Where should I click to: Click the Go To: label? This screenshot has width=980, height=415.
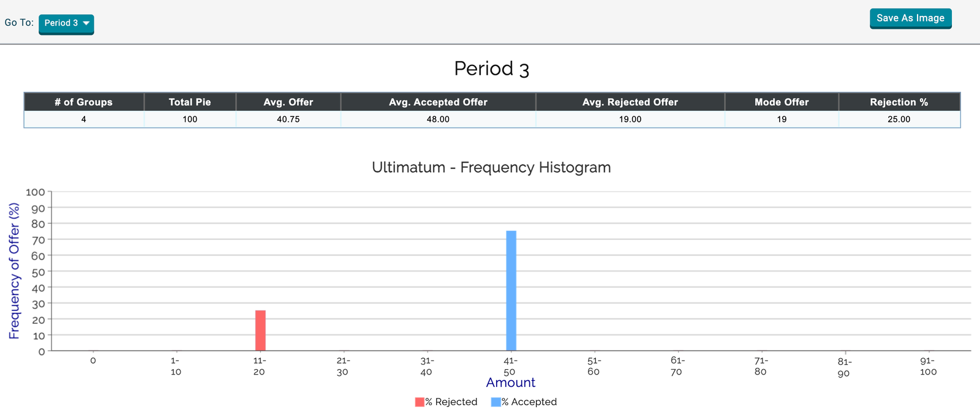(19, 23)
